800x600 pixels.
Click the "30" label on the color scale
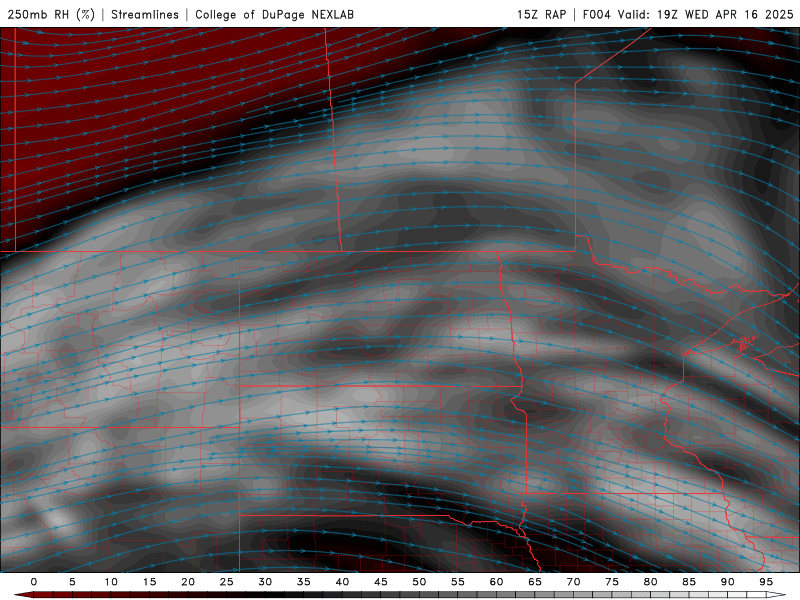click(x=265, y=582)
